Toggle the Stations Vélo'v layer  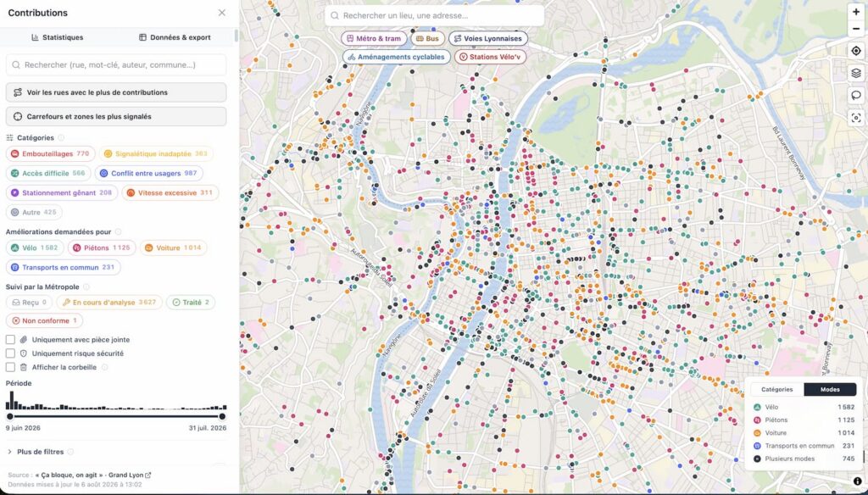pyautogui.click(x=491, y=57)
